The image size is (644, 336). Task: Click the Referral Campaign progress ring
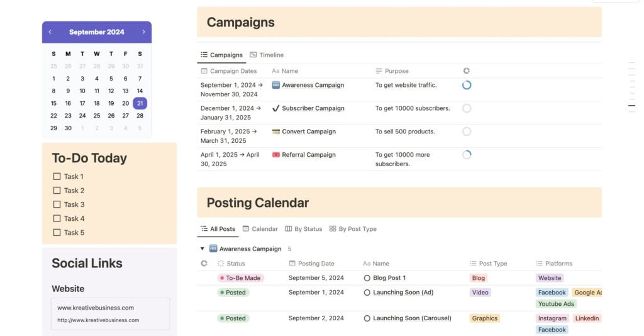pos(467,154)
